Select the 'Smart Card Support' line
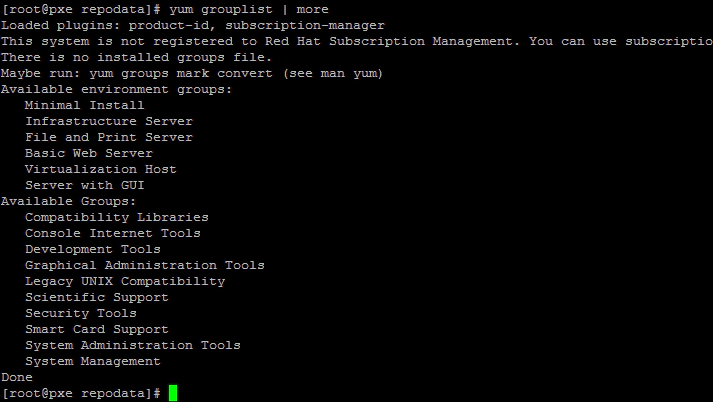Screen dimensions: 713x402 pyautogui.click(x=97, y=329)
